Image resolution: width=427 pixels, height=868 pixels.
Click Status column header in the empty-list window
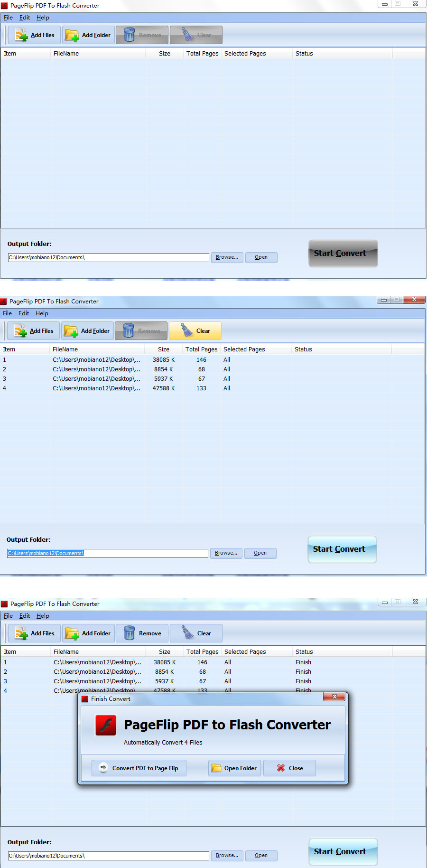[342, 54]
